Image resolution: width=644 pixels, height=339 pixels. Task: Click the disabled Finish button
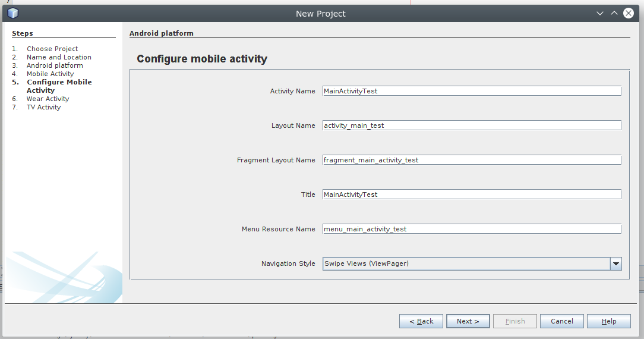[x=515, y=321]
